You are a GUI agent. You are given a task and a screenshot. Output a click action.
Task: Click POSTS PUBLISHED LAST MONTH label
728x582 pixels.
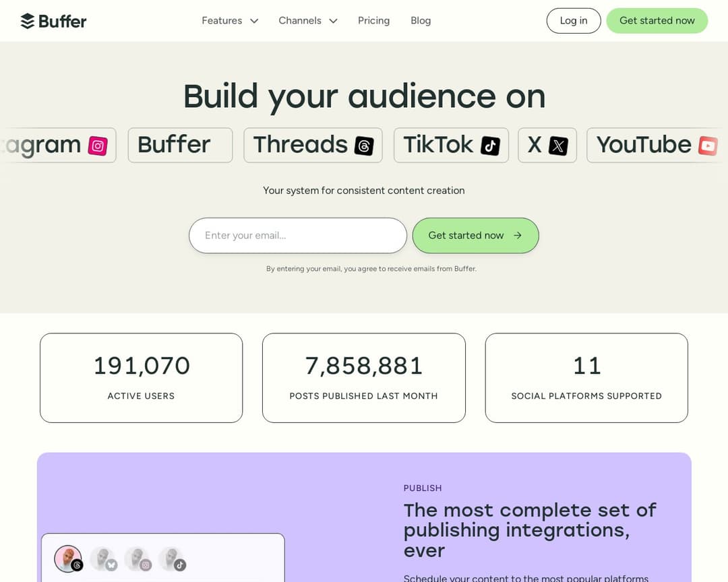363,396
